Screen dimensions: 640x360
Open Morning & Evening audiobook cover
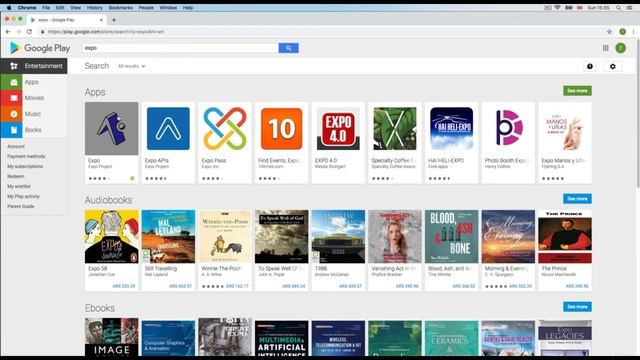[508, 236]
